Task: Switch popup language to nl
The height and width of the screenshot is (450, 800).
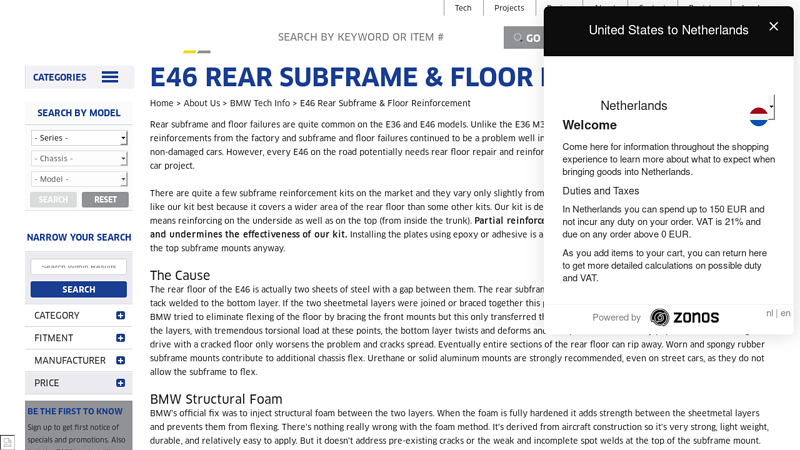Action: pos(769,313)
